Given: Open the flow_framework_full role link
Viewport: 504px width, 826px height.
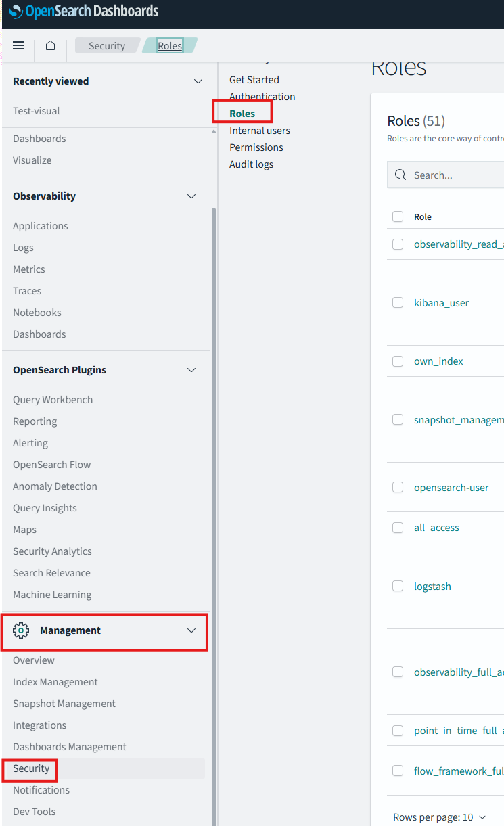Looking at the screenshot, I should pyautogui.click(x=459, y=771).
